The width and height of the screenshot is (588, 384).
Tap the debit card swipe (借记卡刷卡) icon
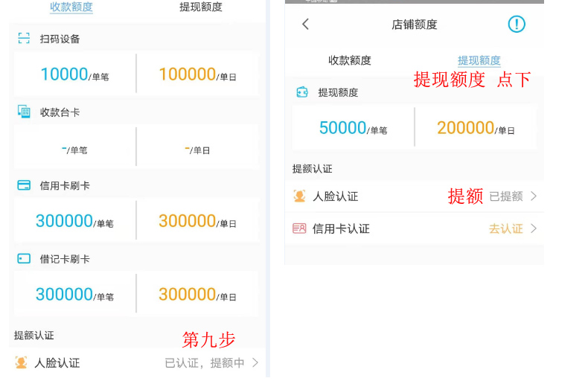pos(24,259)
